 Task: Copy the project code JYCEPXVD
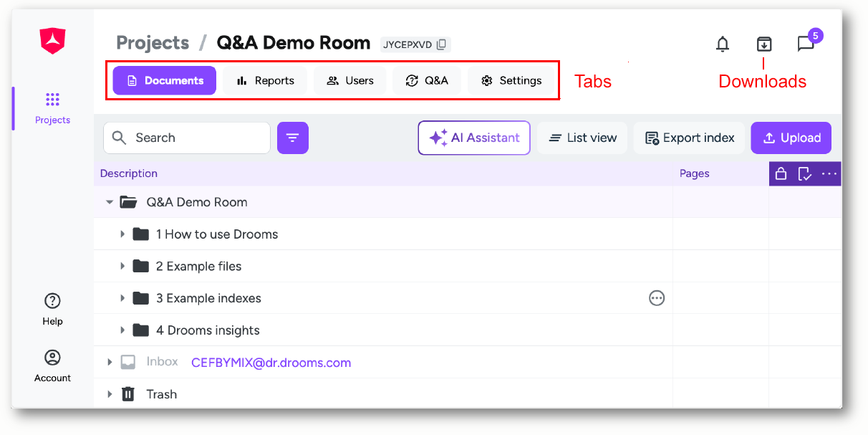point(442,44)
